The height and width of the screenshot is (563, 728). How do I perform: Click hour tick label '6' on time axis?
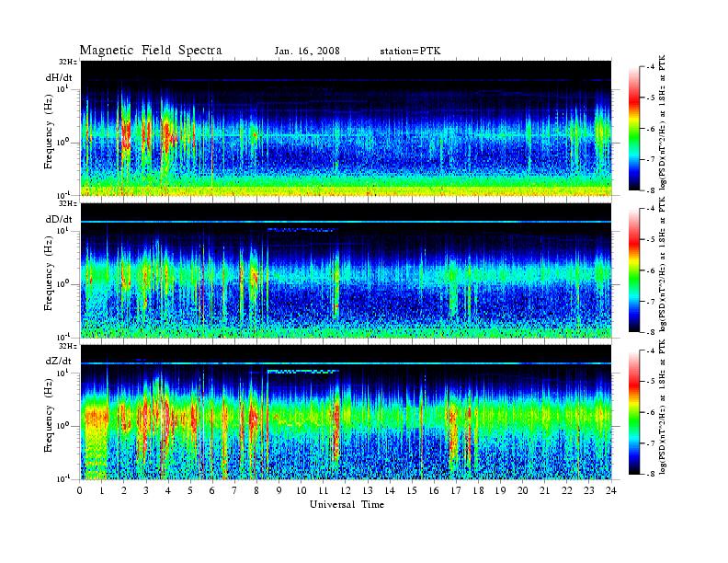click(212, 490)
